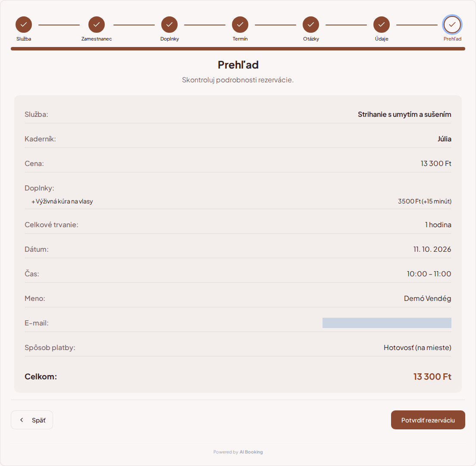
Task: Click the Služba step label
Action: [24, 39]
